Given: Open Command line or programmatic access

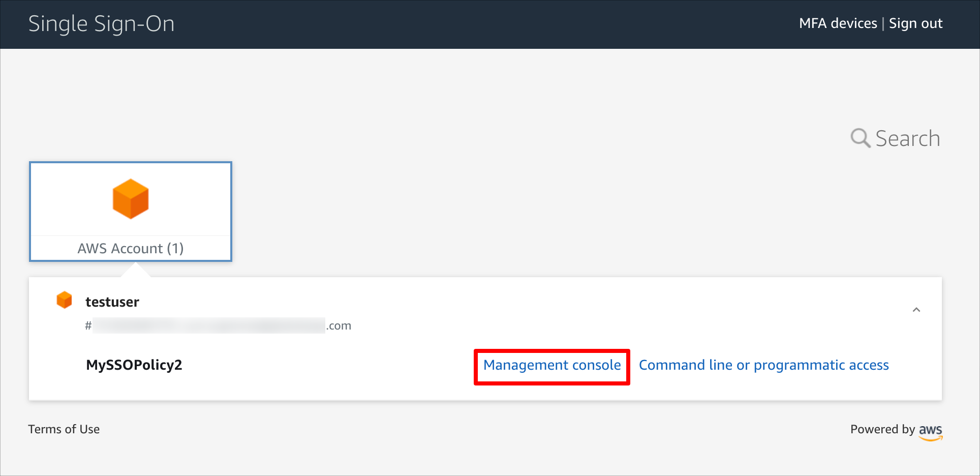Looking at the screenshot, I should [764, 365].
